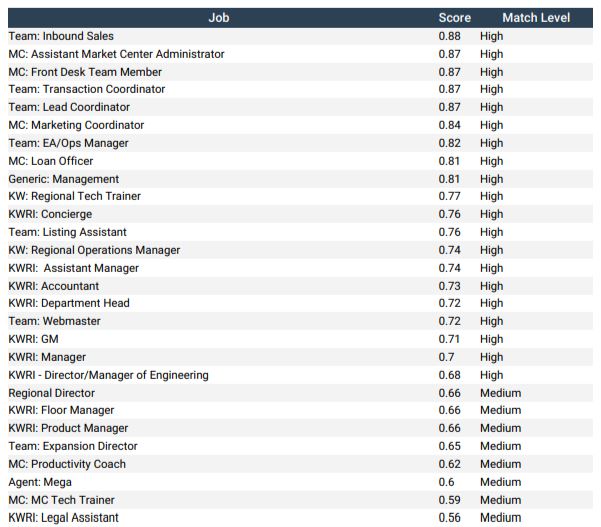This screenshot has height=527, width=601.
Task: Click the 0.56 score value
Action: click(449, 518)
